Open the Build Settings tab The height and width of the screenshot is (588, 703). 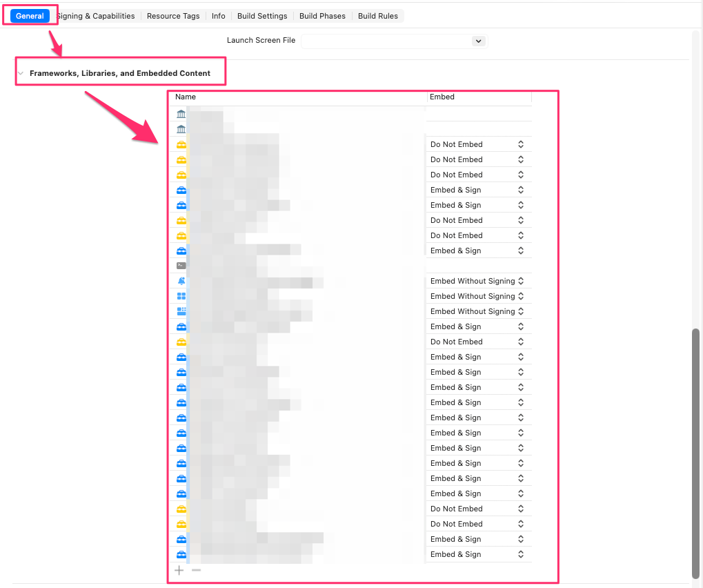click(261, 16)
